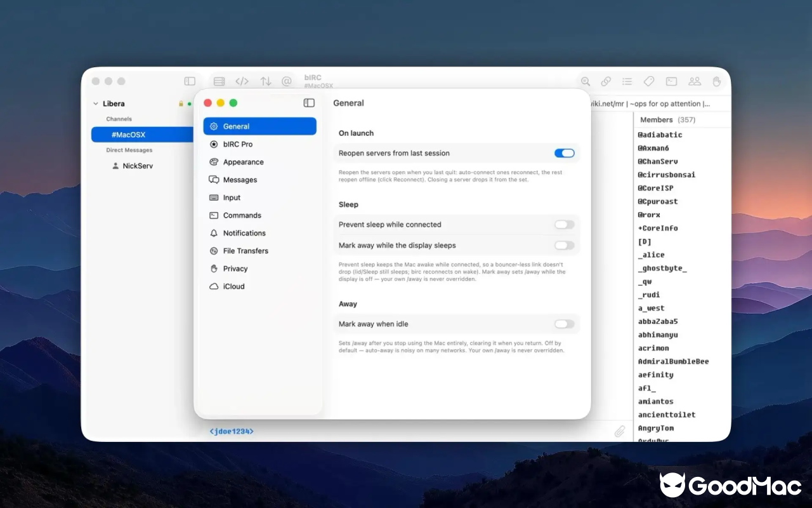The width and height of the screenshot is (812, 508).
Task: Select member acrimon
Action: point(653,348)
